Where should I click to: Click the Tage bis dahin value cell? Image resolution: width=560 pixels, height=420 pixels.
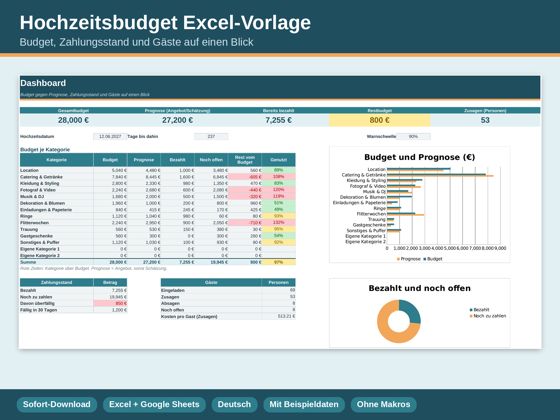(x=211, y=136)
